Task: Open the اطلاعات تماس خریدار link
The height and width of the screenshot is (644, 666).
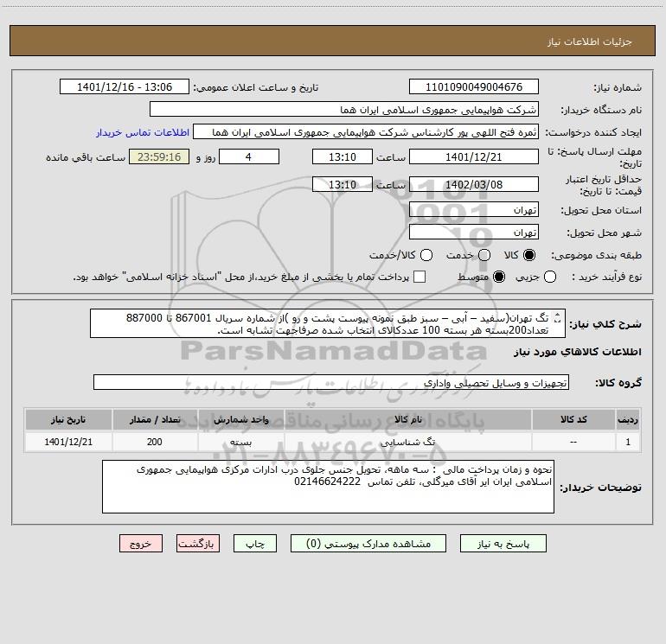Action: (143, 132)
